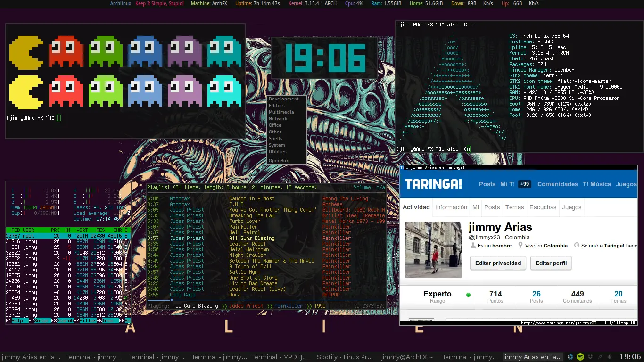
Task: Click the Editar perfil button
Action: (551, 263)
